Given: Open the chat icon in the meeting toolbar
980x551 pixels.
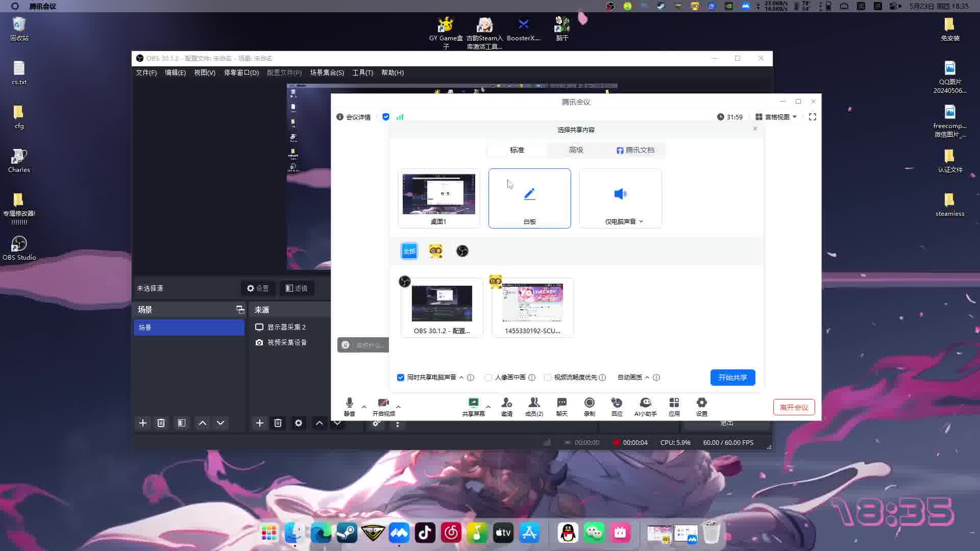Looking at the screenshot, I should pyautogui.click(x=561, y=403).
